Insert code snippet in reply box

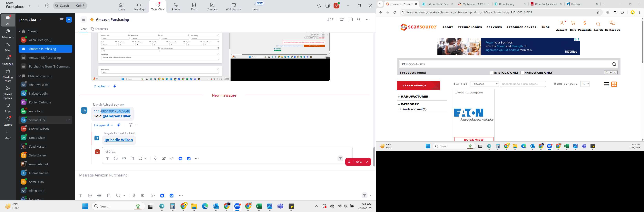coord(172,158)
